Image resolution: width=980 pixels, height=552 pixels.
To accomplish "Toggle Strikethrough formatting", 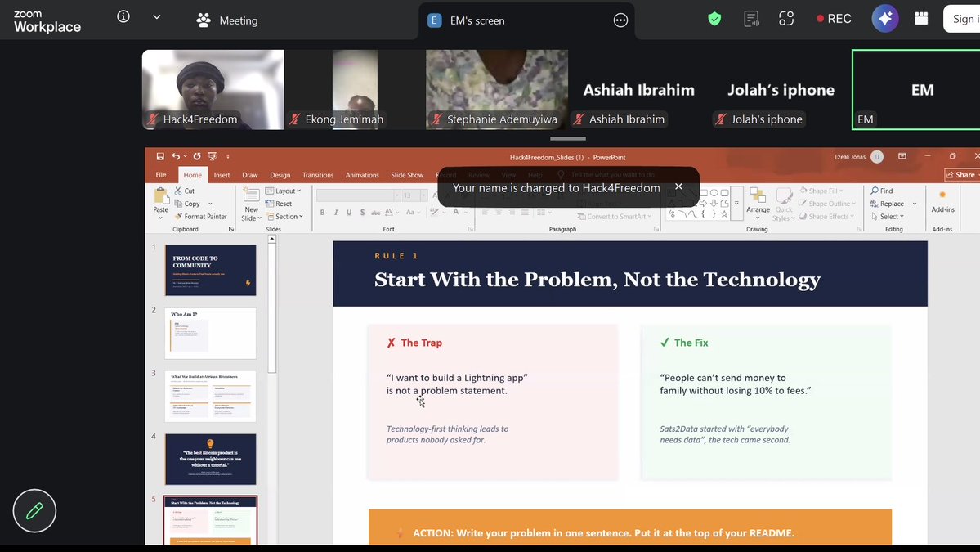I will click(x=375, y=213).
